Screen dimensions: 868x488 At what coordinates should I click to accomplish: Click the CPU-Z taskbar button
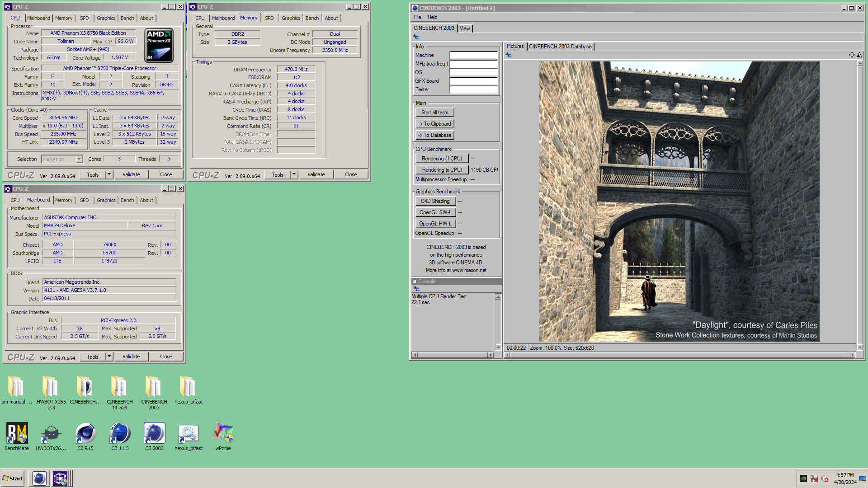(60, 478)
